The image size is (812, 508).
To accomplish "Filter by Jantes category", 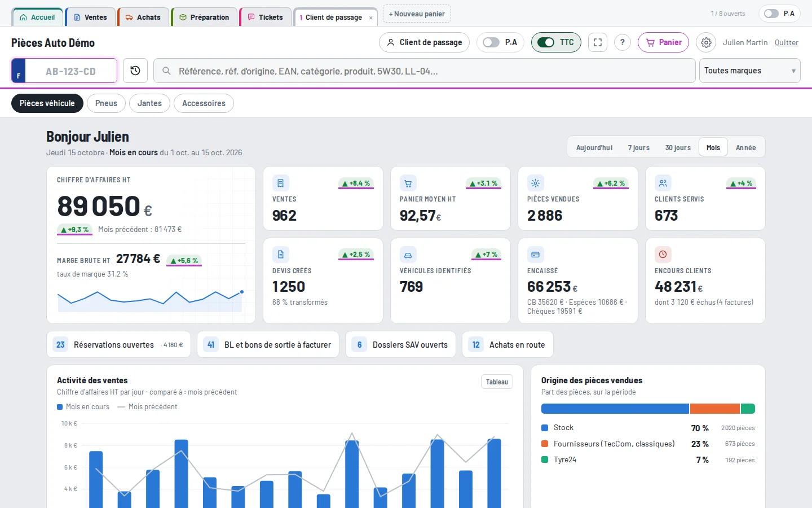I will pos(149,103).
